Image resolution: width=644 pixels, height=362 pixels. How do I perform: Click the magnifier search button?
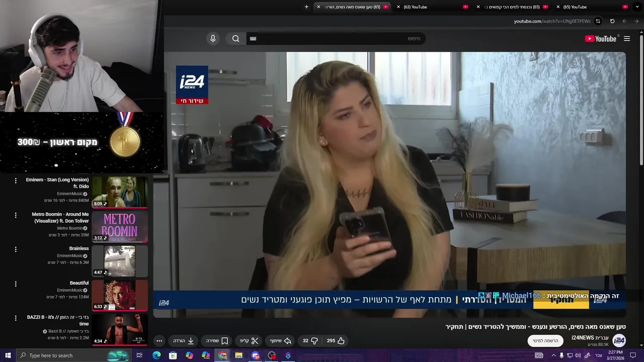[x=235, y=39]
